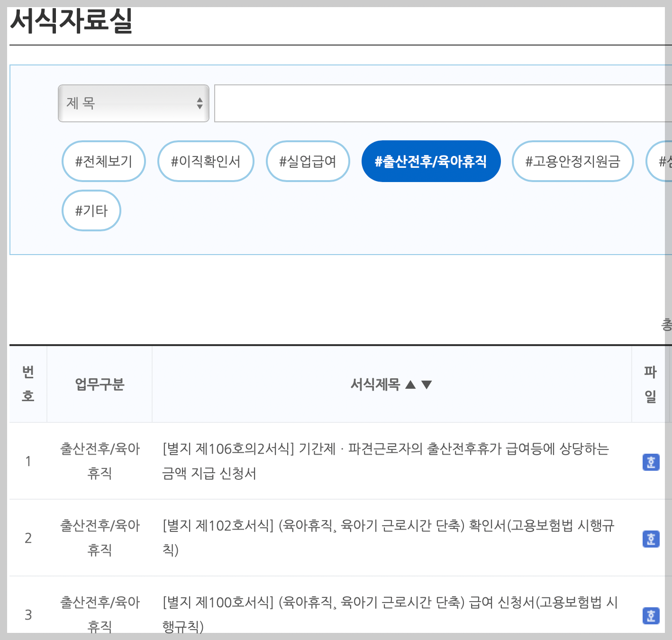Image resolution: width=672 pixels, height=640 pixels.
Task: Toggle off the #출산전후/육아휴직 filter
Action: 430,161
